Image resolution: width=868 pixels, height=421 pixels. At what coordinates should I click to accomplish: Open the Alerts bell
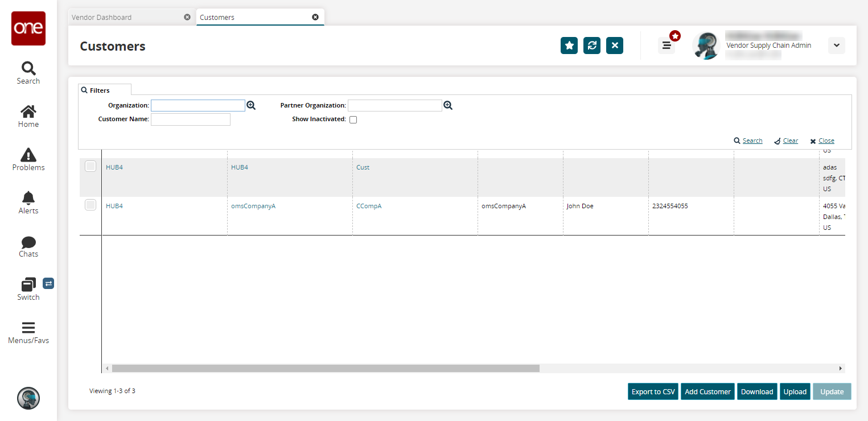[28, 203]
